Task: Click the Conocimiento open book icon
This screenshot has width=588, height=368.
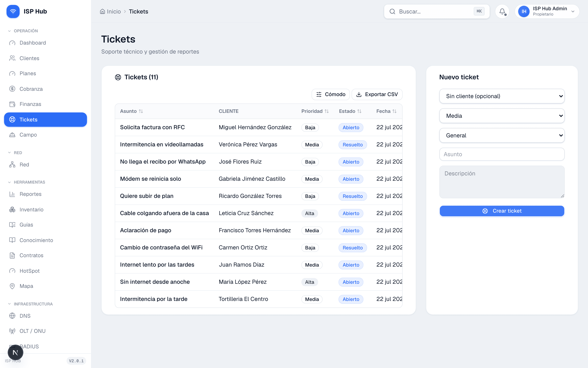Action: (x=12, y=240)
